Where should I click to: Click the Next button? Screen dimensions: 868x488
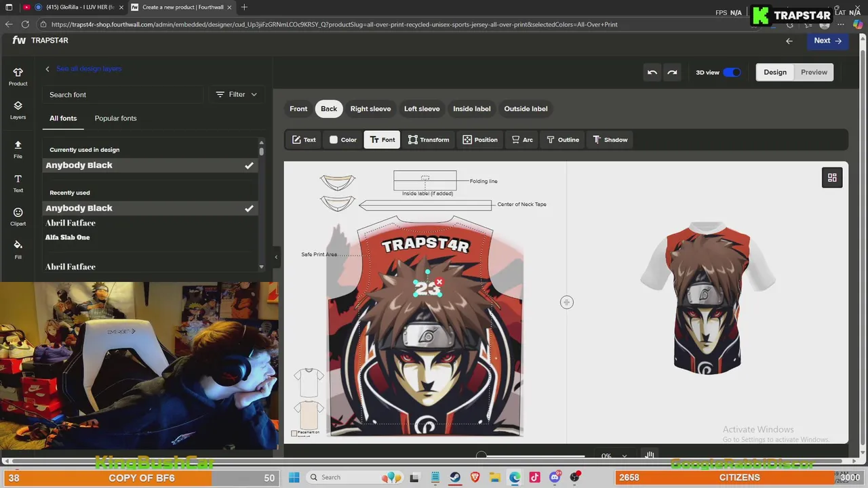(828, 41)
